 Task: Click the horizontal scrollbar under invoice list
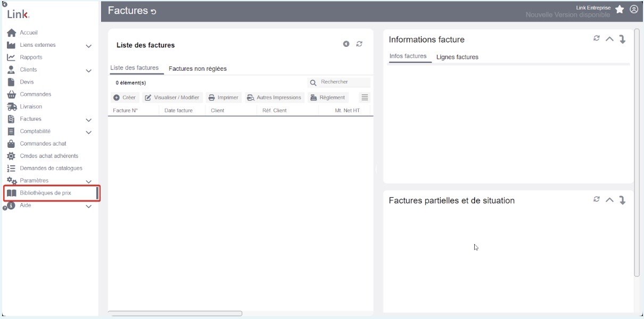click(175, 314)
